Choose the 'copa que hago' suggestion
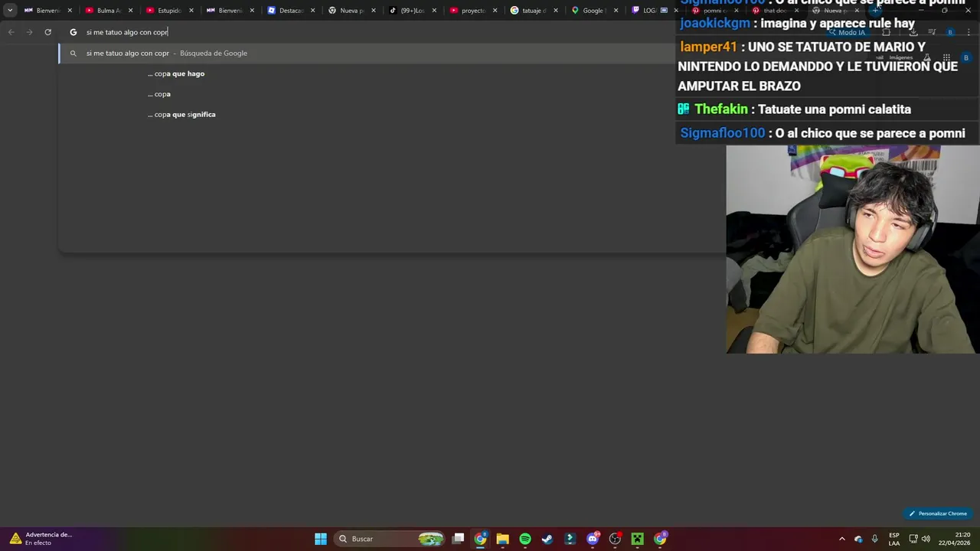The image size is (980, 551). (x=176, y=73)
